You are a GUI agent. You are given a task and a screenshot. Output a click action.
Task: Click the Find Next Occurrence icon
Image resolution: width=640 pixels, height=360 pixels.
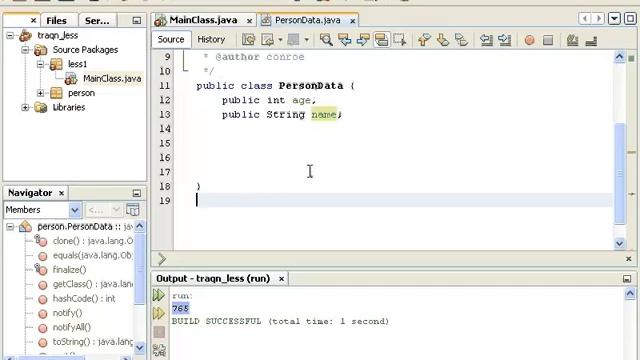point(363,40)
